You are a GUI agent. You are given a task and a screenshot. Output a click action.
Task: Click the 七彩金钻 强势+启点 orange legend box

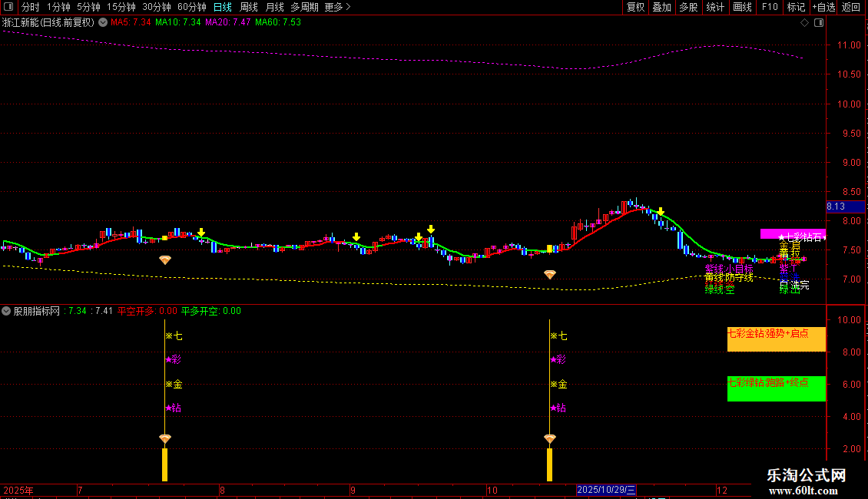pyautogui.click(x=776, y=339)
